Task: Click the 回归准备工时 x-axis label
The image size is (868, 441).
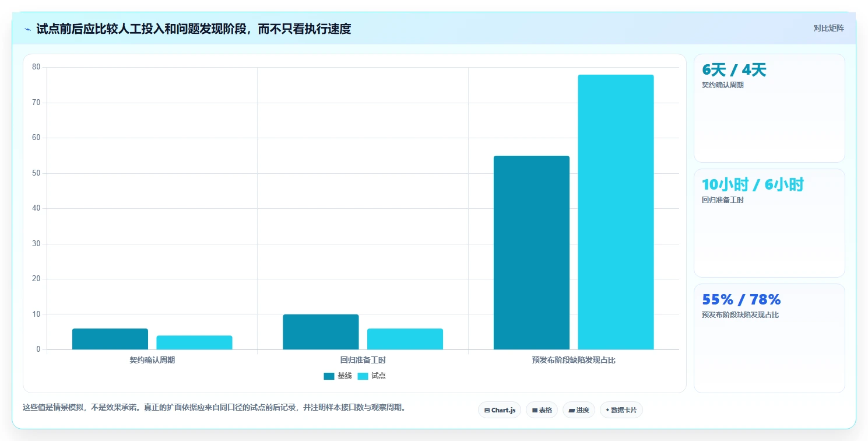Action: click(363, 360)
